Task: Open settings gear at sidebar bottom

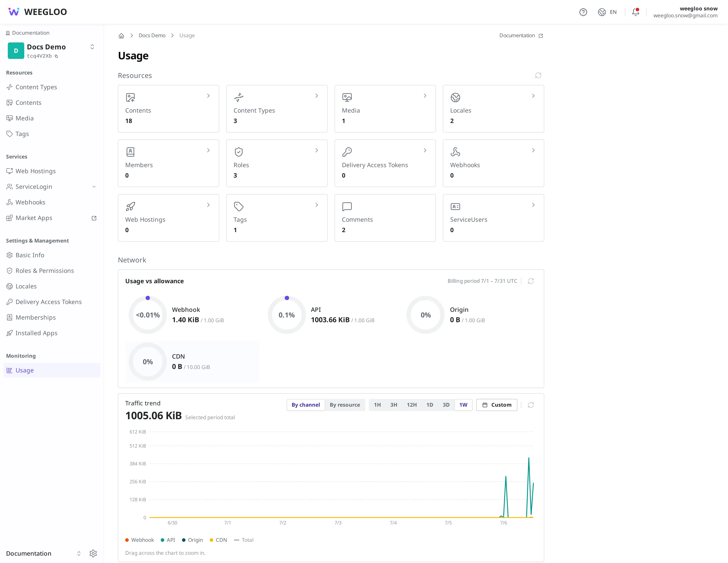Action: click(x=93, y=553)
